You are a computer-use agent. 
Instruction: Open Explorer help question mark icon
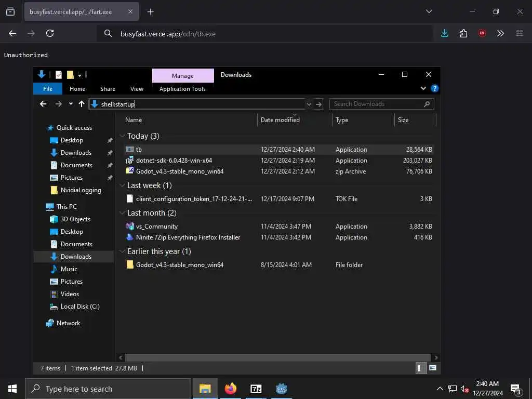click(434, 88)
